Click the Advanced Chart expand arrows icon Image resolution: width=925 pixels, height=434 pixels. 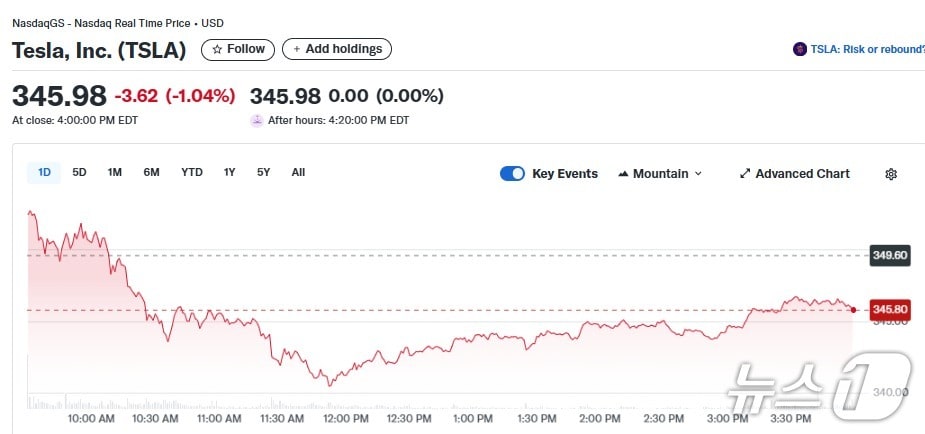point(744,174)
